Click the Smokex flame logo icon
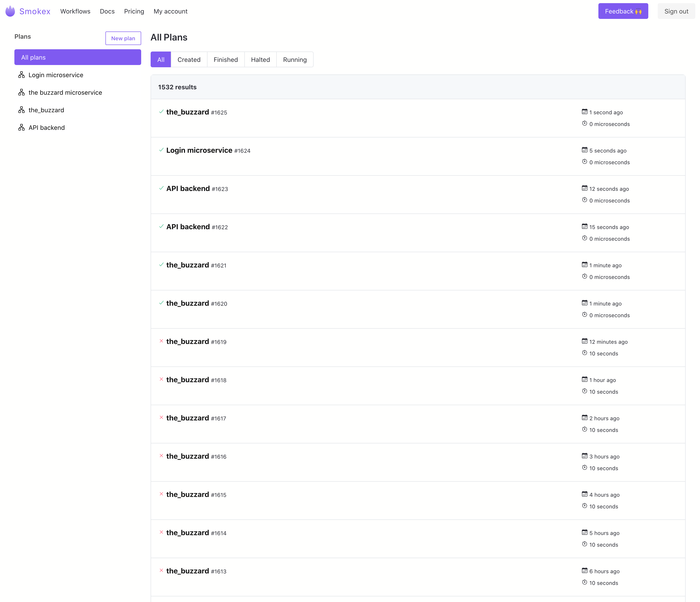Image resolution: width=700 pixels, height=602 pixels. click(10, 11)
